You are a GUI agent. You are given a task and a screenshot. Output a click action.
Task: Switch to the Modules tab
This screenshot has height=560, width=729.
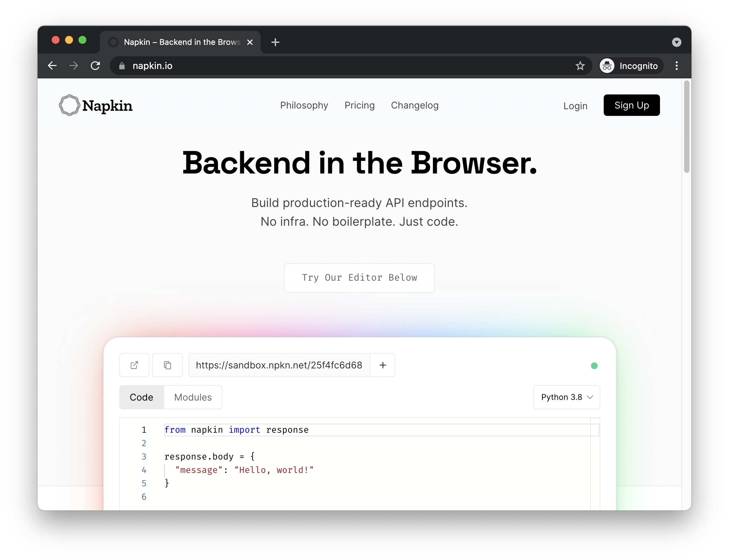(x=193, y=397)
